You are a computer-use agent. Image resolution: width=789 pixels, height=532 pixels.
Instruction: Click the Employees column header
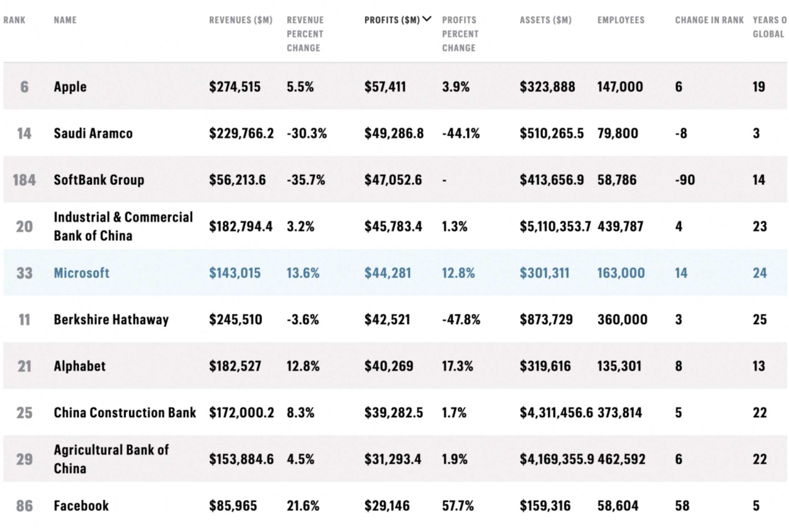pos(621,20)
